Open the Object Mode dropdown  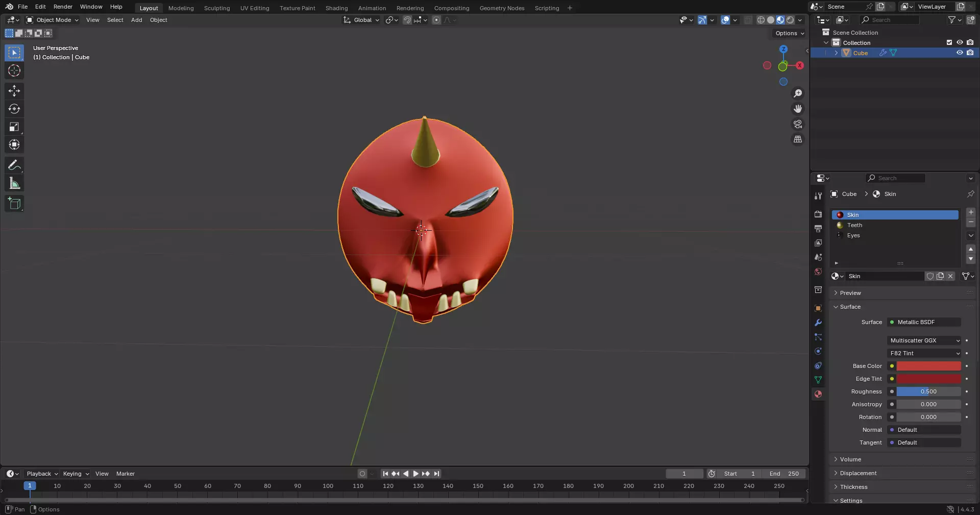click(x=53, y=20)
